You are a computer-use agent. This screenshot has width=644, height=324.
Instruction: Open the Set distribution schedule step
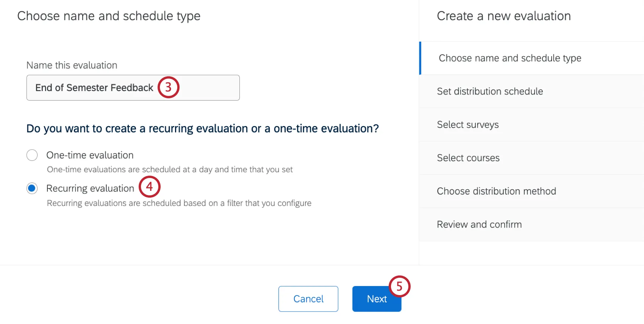point(490,91)
